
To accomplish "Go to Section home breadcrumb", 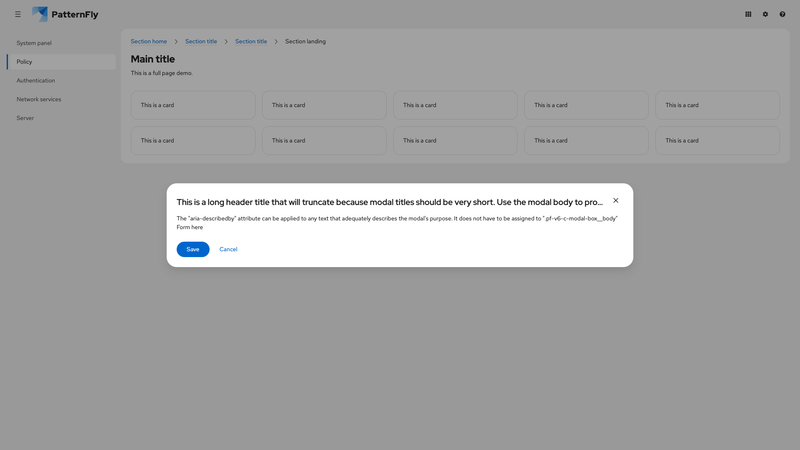I will click(x=148, y=41).
